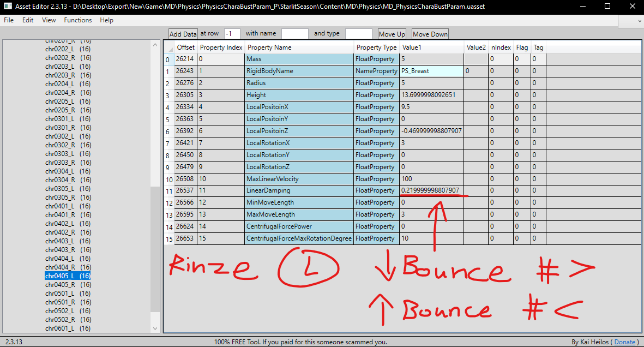The image size is (644, 347).
Task: Select tree item chr0404_R
Action: tap(68, 267)
